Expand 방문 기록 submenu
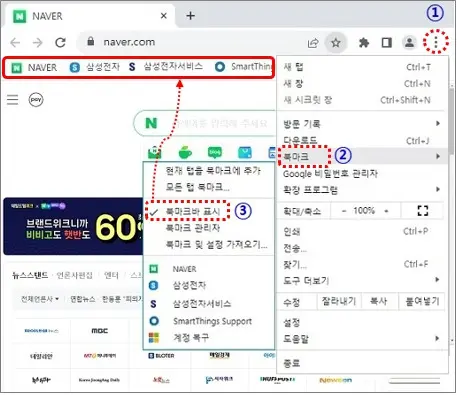This screenshot has width=457, height=395. click(x=362, y=124)
